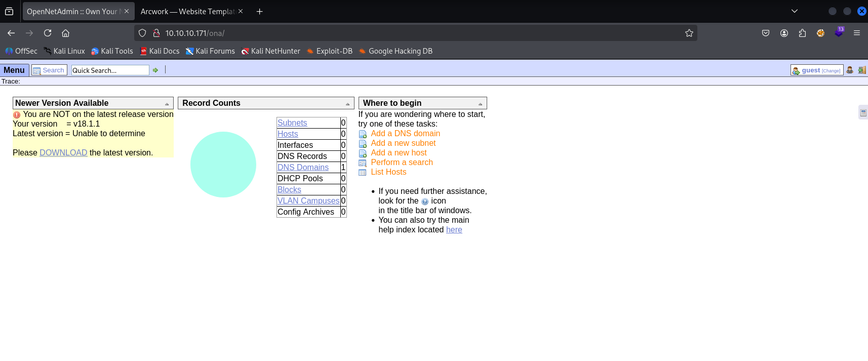
Task: Open the VLAN Campuses record link
Action: tap(308, 200)
